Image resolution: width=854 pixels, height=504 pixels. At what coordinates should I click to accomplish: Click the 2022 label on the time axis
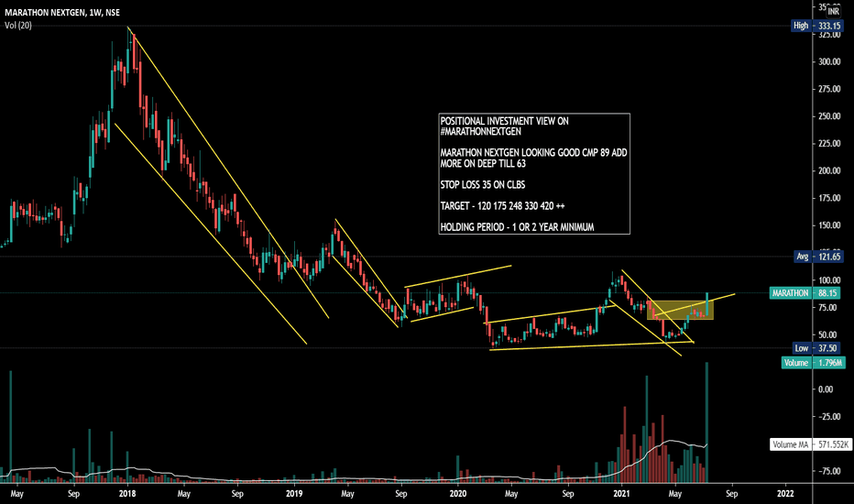tap(785, 494)
